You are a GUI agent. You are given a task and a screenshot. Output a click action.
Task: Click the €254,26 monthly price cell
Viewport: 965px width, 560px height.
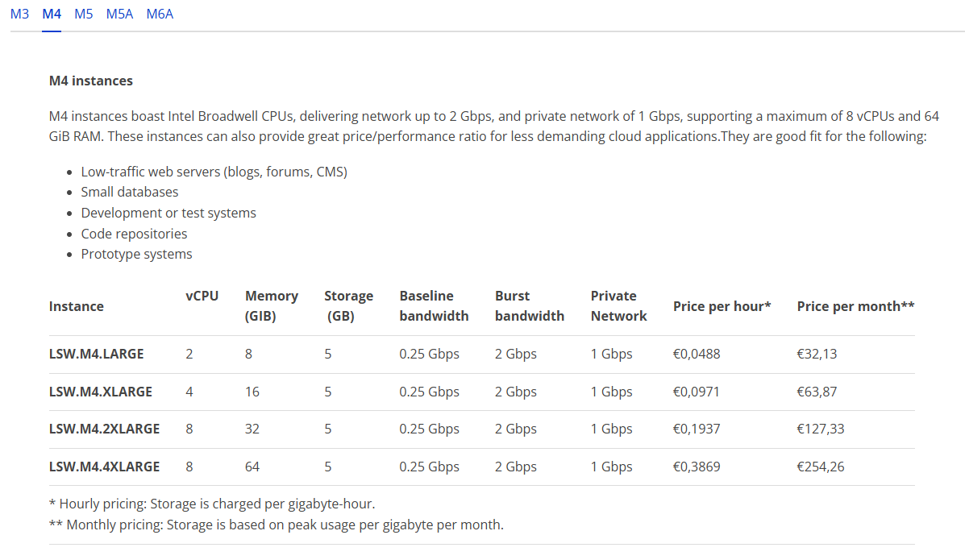click(821, 467)
